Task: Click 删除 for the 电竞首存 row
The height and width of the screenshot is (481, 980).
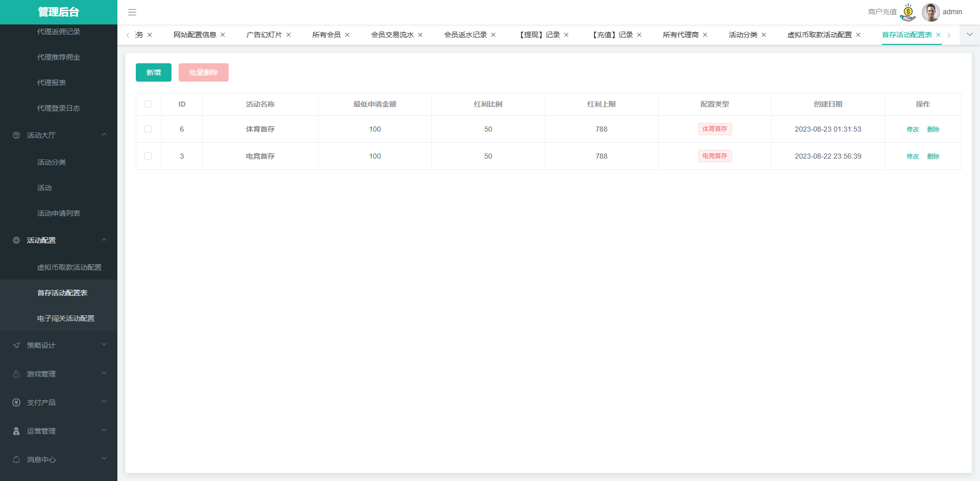Action: pyautogui.click(x=933, y=157)
